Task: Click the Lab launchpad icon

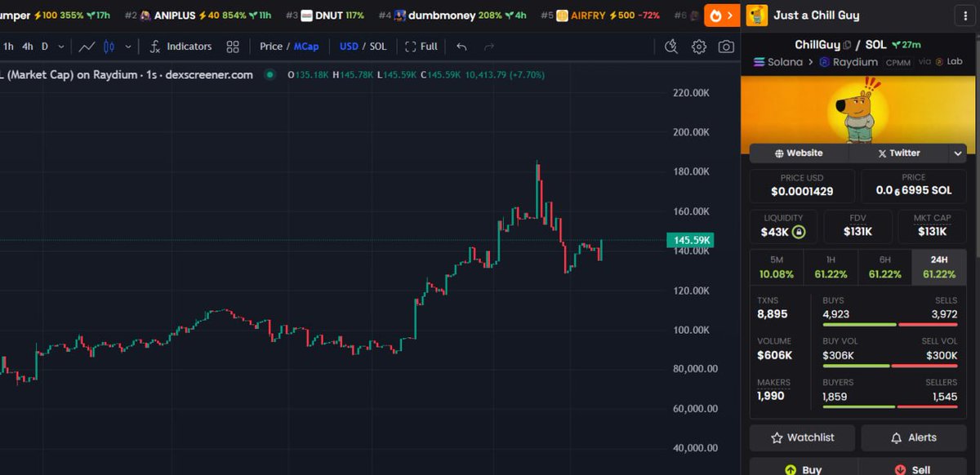Action: [939, 62]
